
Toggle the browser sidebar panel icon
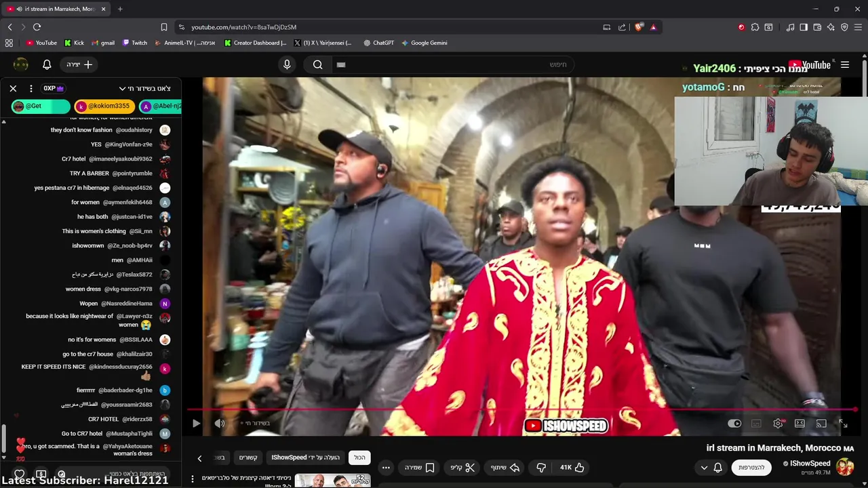pyautogui.click(x=804, y=27)
